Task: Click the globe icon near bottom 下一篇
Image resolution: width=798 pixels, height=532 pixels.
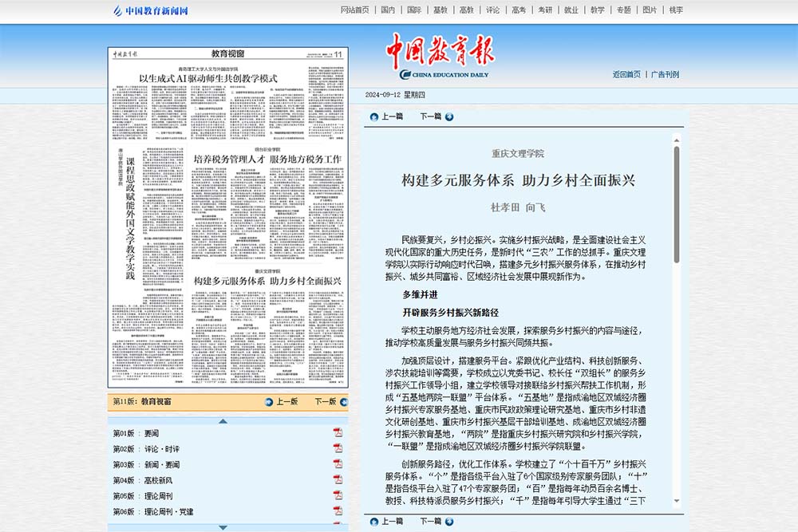Action: [449, 520]
